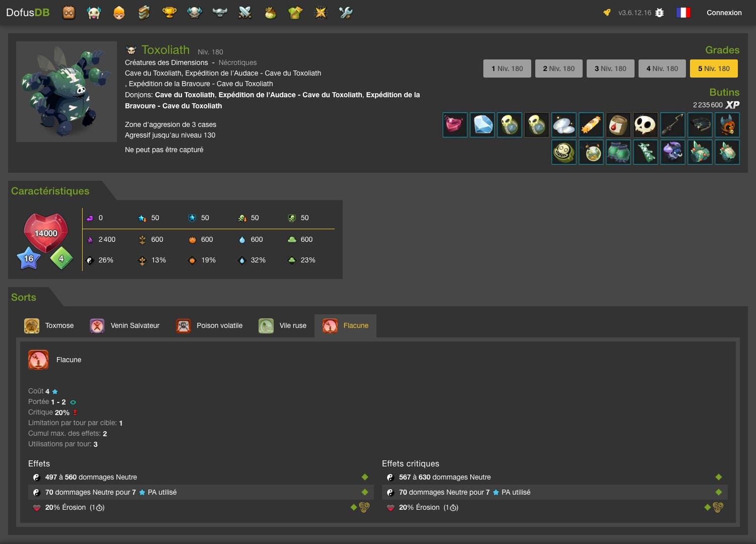Image resolution: width=756 pixels, height=544 pixels.
Task: Select grade 5 Niv. 180
Action: pyautogui.click(x=714, y=69)
